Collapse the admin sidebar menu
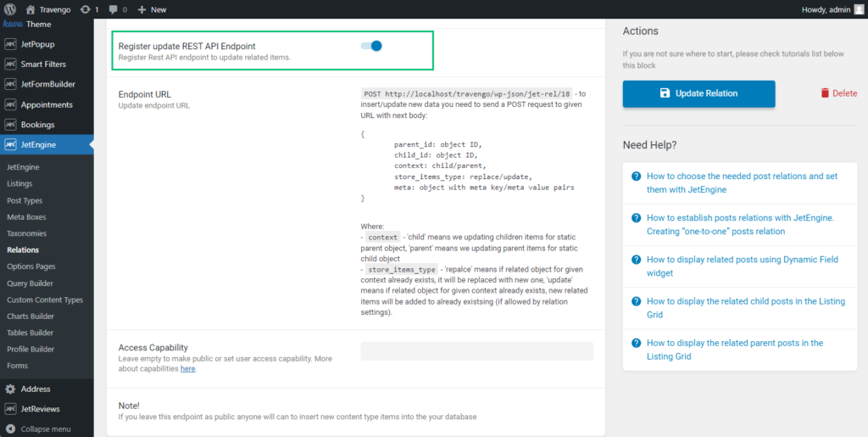This screenshot has height=437, width=868. pos(37,429)
